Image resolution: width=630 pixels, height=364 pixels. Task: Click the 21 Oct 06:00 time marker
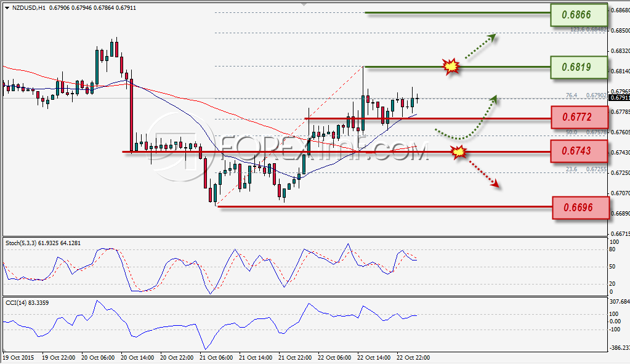[216, 358]
